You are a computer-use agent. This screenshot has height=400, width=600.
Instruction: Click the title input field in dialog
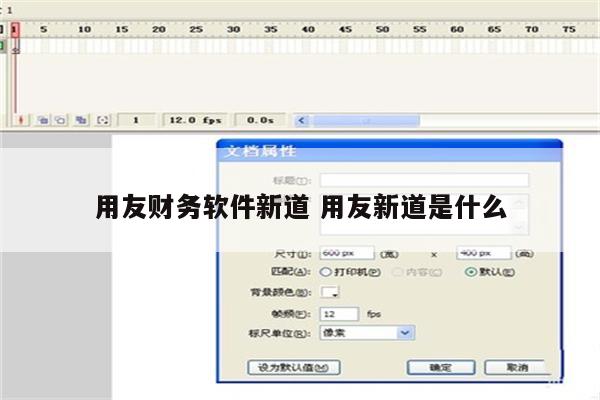[x=424, y=180]
